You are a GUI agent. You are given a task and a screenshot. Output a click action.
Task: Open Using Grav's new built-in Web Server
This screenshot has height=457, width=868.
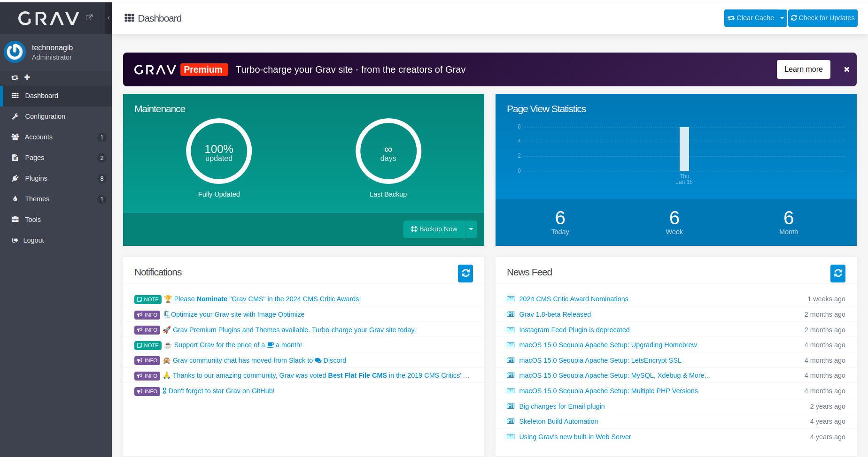[575, 437]
